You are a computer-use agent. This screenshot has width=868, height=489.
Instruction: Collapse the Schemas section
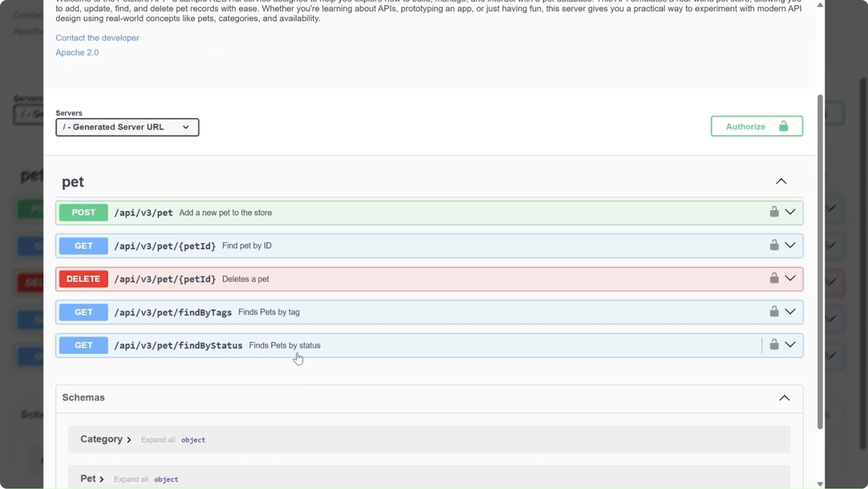(784, 398)
